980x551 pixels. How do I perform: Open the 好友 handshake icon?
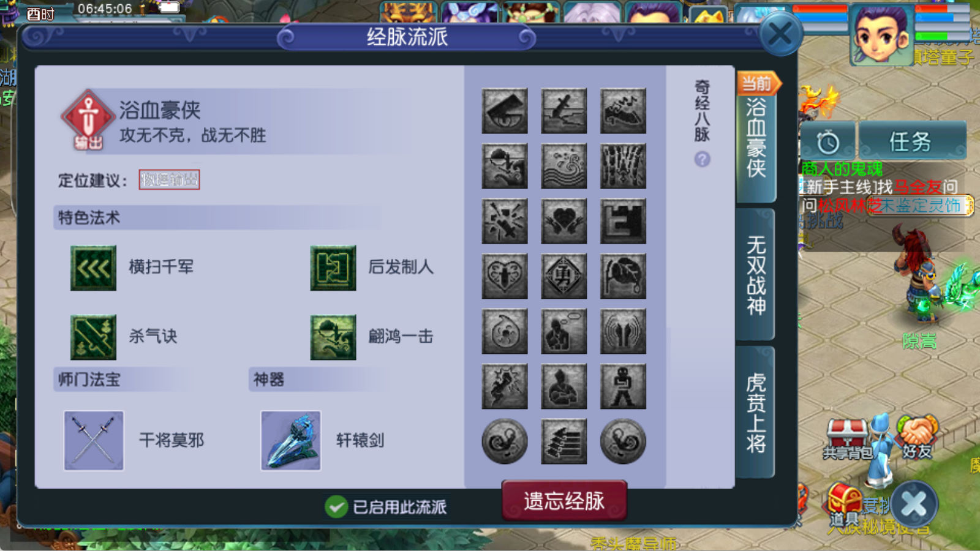pyautogui.click(x=917, y=437)
